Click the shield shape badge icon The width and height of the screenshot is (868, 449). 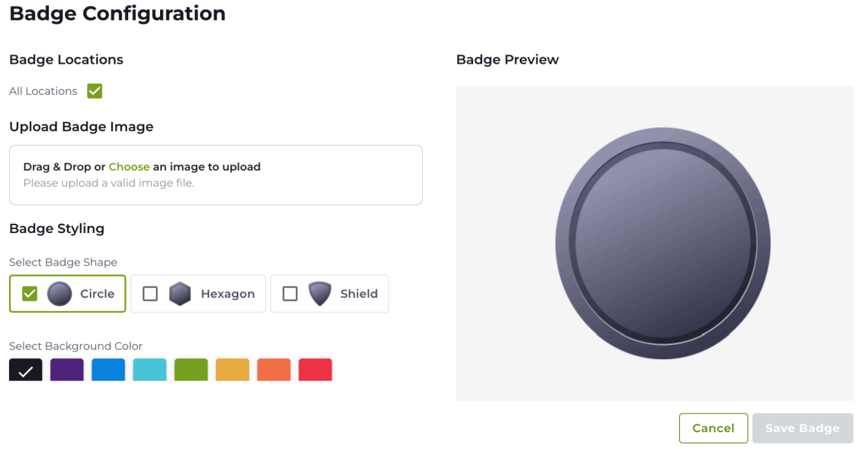pyautogui.click(x=319, y=293)
